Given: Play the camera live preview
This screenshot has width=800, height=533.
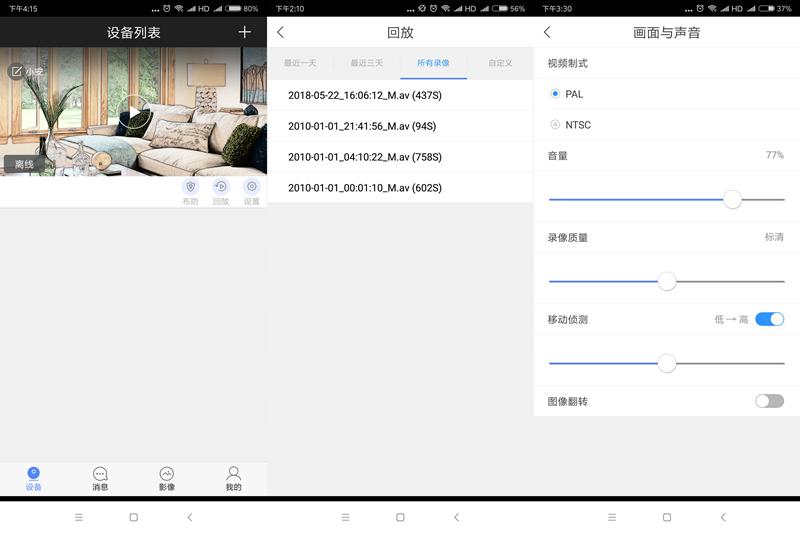Looking at the screenshot, I should click(x=134, y=112).
